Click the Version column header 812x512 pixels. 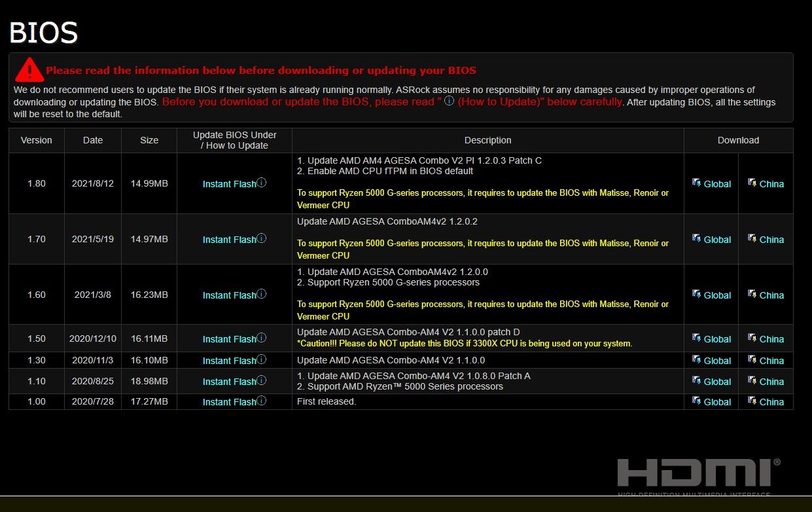click(37, 140)
